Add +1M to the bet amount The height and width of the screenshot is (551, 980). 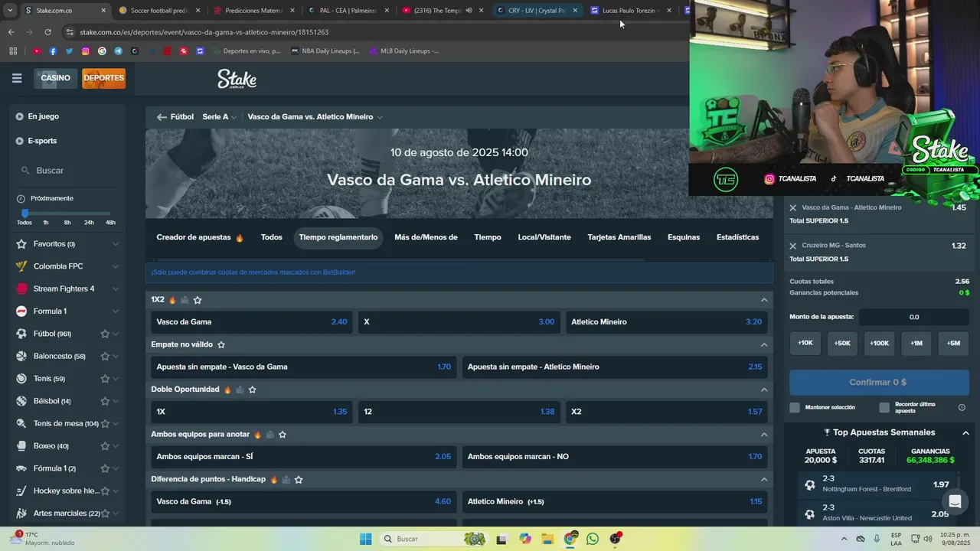[x=916, y=344]
